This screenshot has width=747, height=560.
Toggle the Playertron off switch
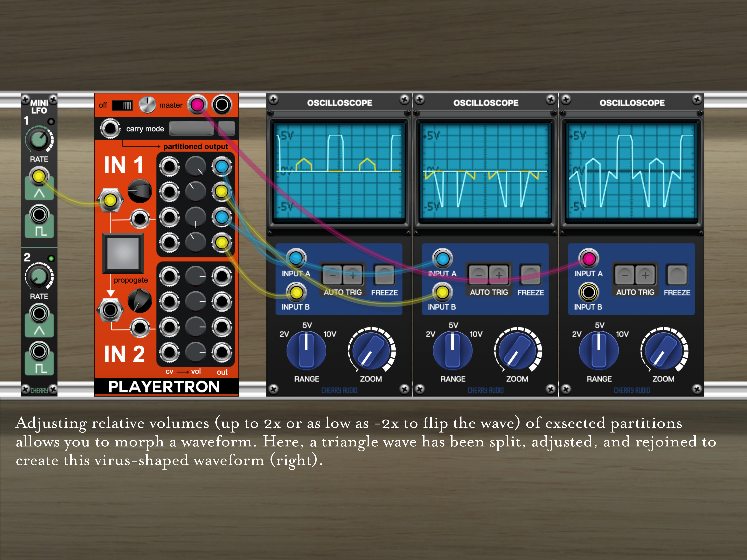tap(122, 105)
